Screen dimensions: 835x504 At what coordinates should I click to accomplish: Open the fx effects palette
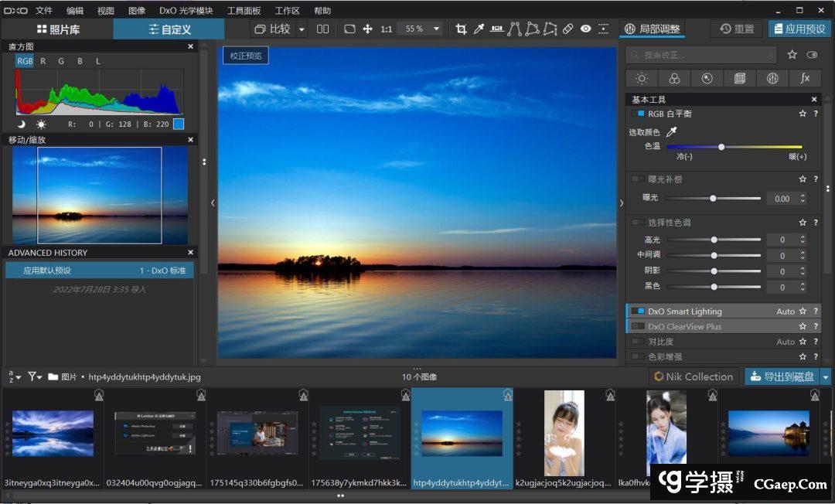click(x=805, y=78)
